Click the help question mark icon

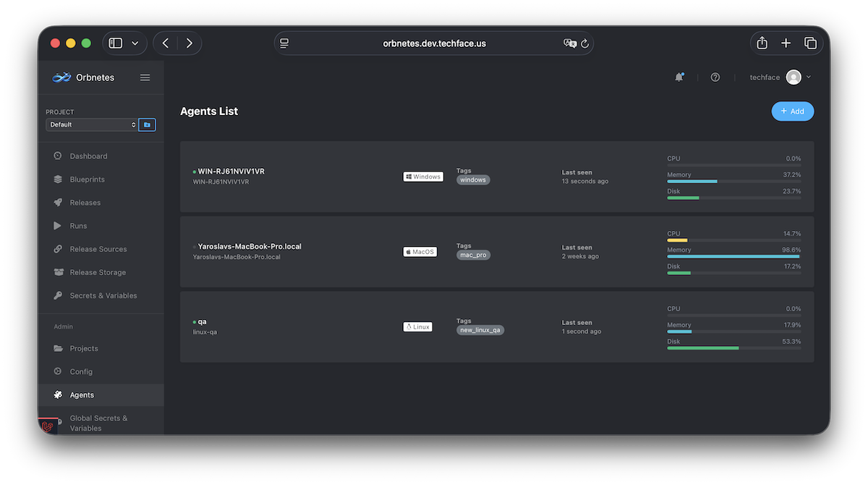tap(715, 77)
